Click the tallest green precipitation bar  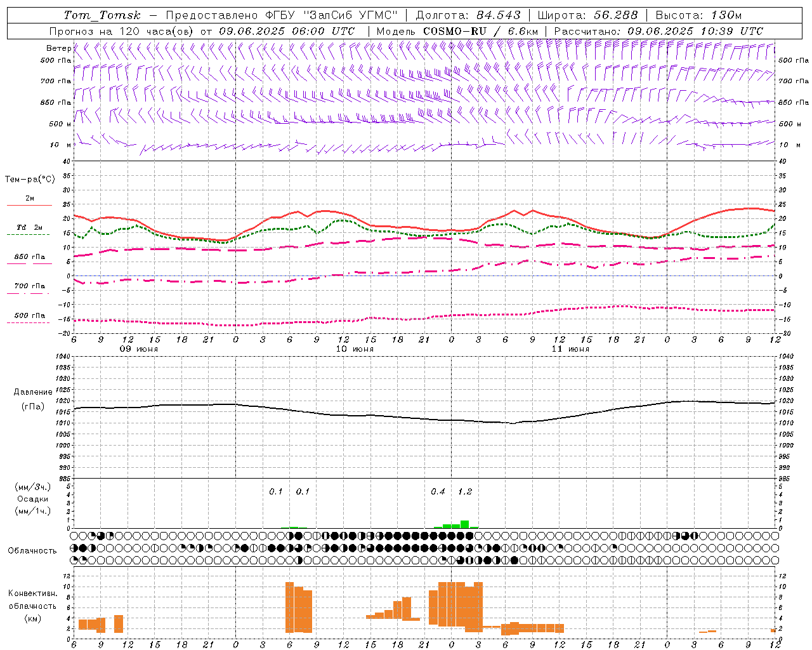pos(465,524)
